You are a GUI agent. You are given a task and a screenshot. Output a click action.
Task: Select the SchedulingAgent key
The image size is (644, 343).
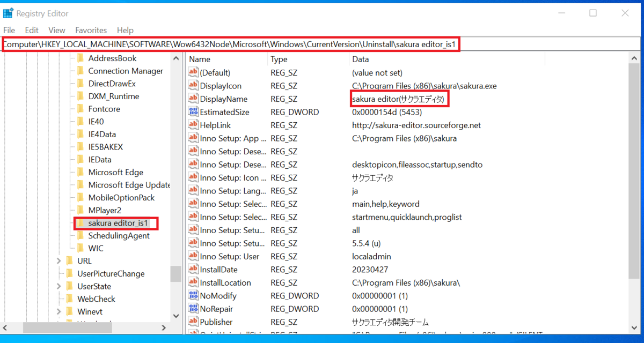point(119,236)
